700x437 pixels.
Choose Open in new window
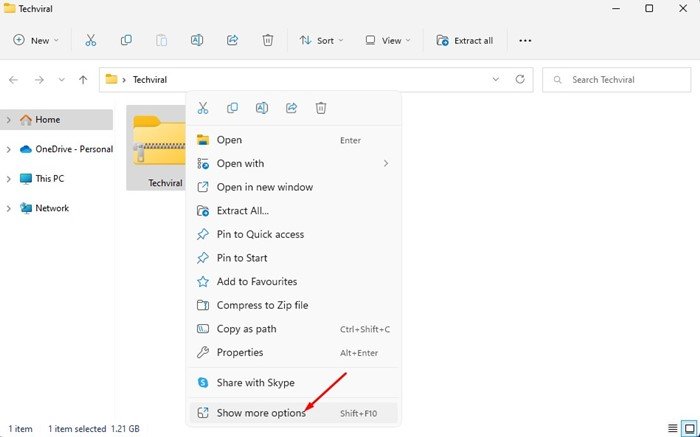[293, 187]
